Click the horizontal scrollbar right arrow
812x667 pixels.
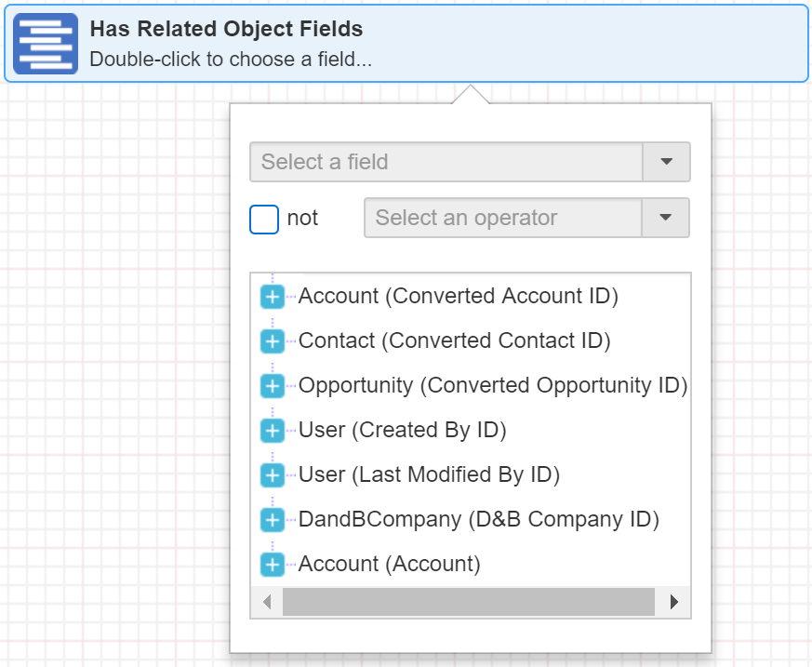674,602
